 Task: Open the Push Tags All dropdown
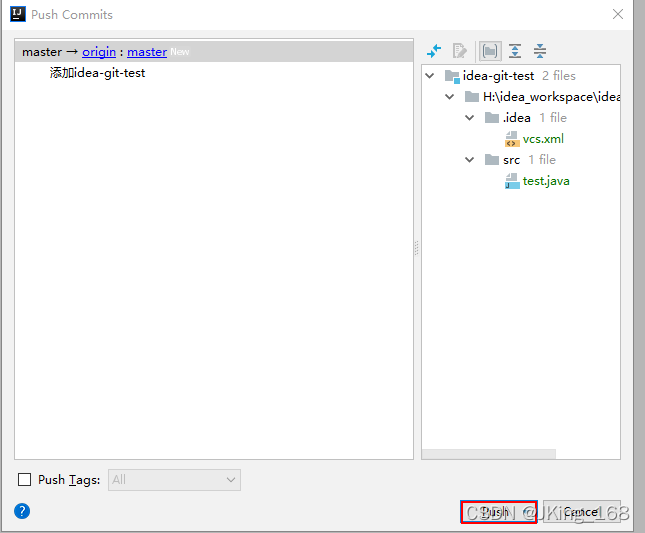(x=174, y=480)
